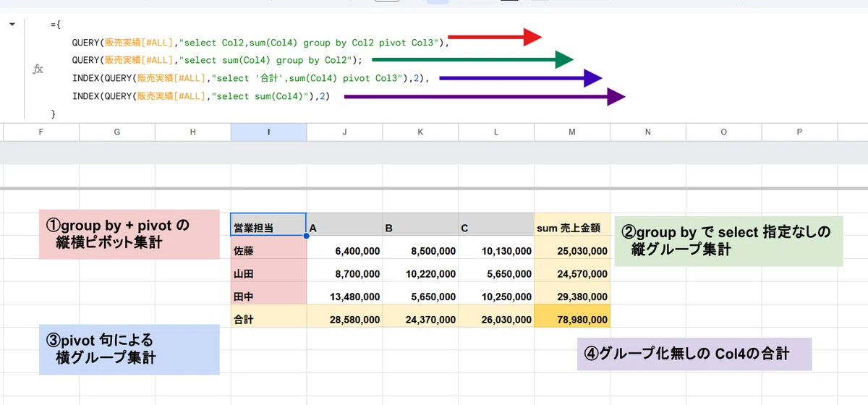Image resolution: width=868 pixels, height=405 pixels.
Task: Click header cell B in the table
Action: (420, 225)
